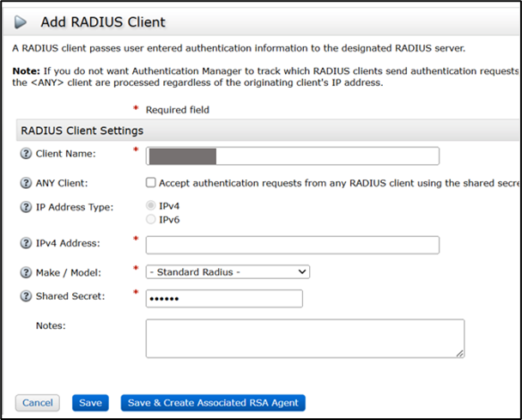Click the IPv4 Address help icon
The image size is (522, 420).
[25, 245]
